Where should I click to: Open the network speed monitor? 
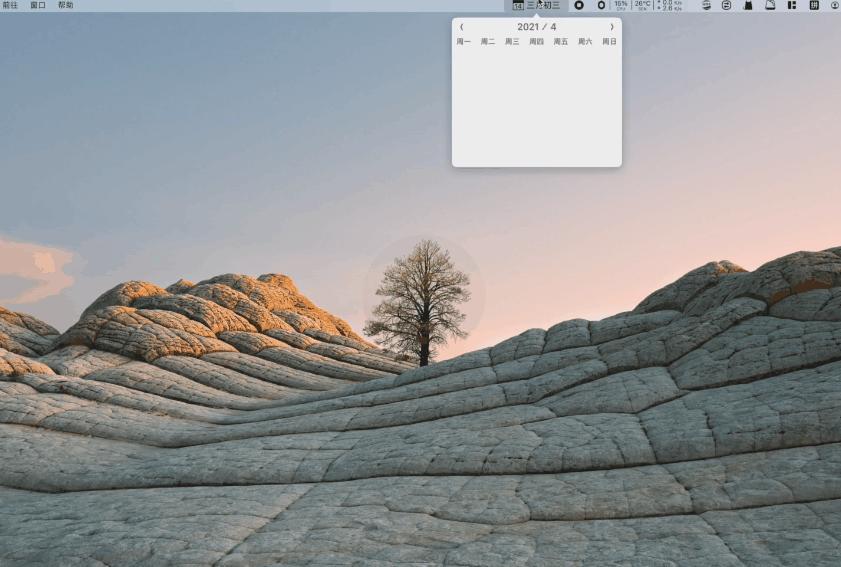pyautogui.click(x=671, y=5)
